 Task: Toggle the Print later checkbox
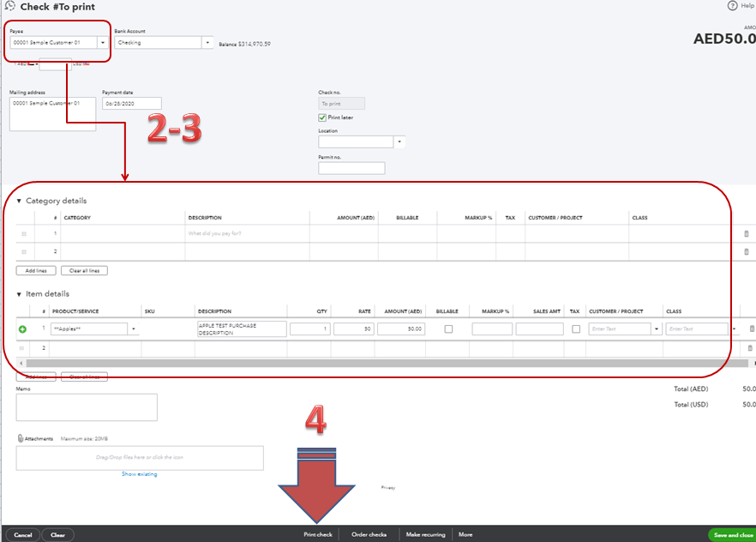coord(322,117)
